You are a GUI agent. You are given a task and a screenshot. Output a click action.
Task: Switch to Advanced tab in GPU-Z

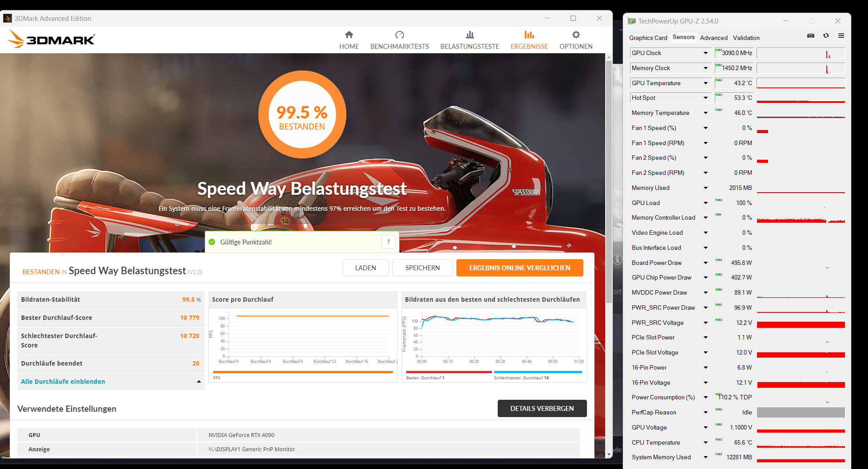[713, 38]
